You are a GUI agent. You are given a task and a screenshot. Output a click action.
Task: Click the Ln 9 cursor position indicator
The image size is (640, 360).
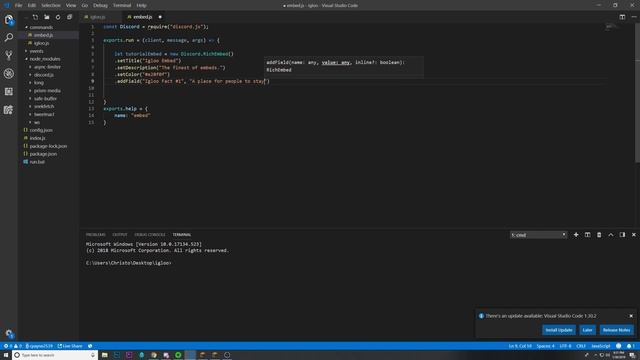520,346
